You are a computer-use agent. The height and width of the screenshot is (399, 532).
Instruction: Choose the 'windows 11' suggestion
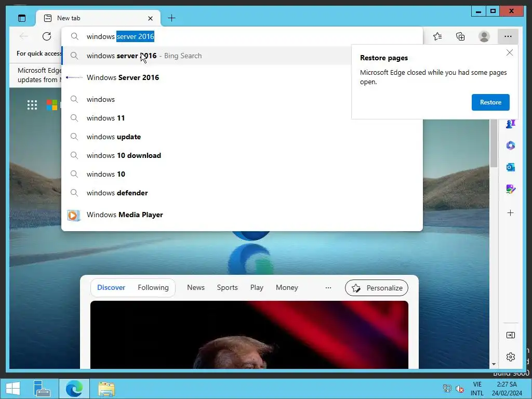242,118
